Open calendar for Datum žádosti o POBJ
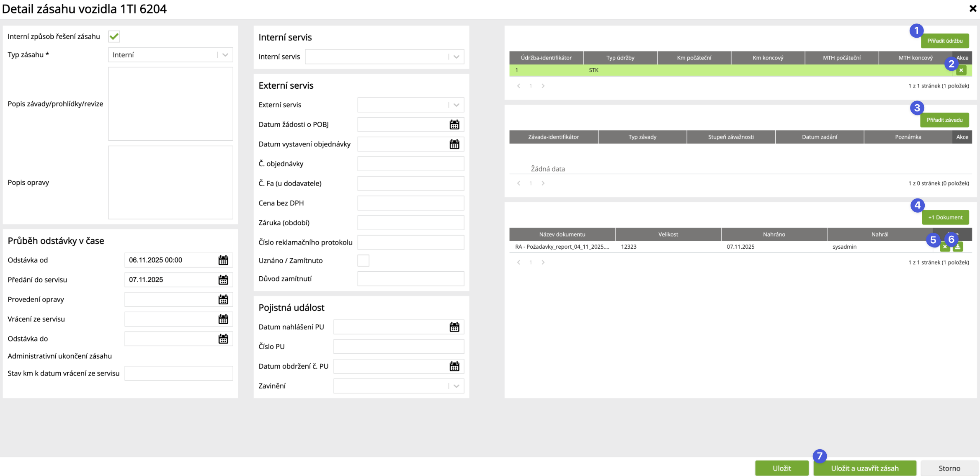980x476 pixels. coord(454,124)
